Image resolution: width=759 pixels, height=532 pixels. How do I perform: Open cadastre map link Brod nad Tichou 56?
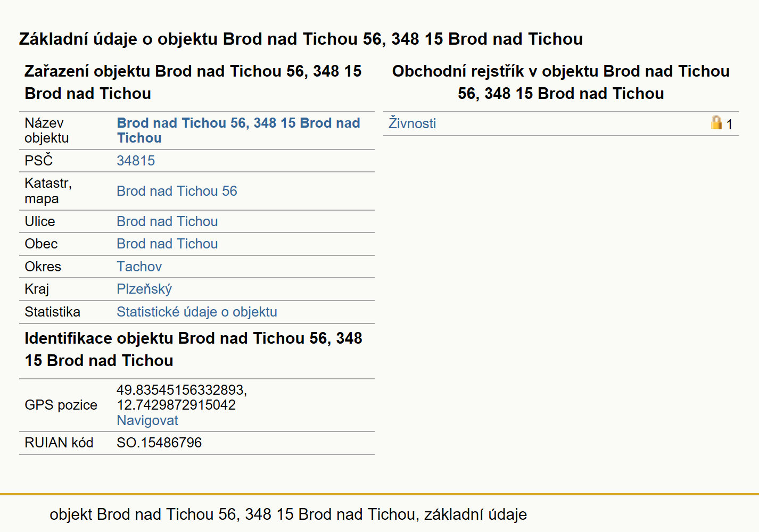point(177,191)
